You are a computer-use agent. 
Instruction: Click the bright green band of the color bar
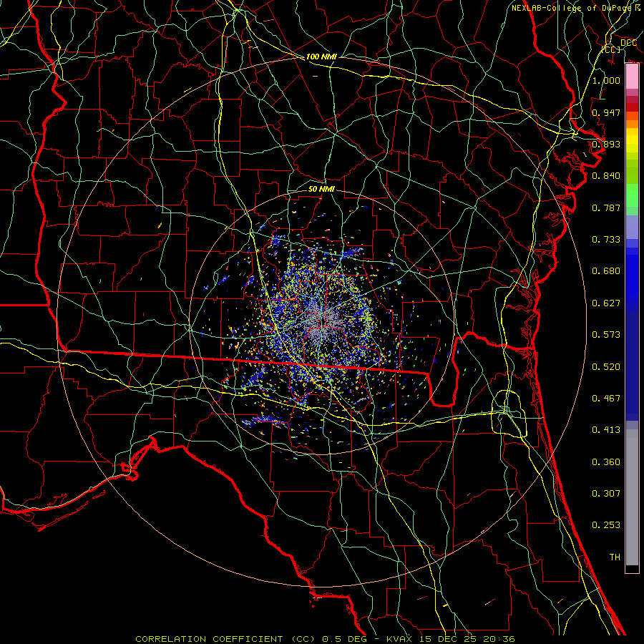coord(632,195)
